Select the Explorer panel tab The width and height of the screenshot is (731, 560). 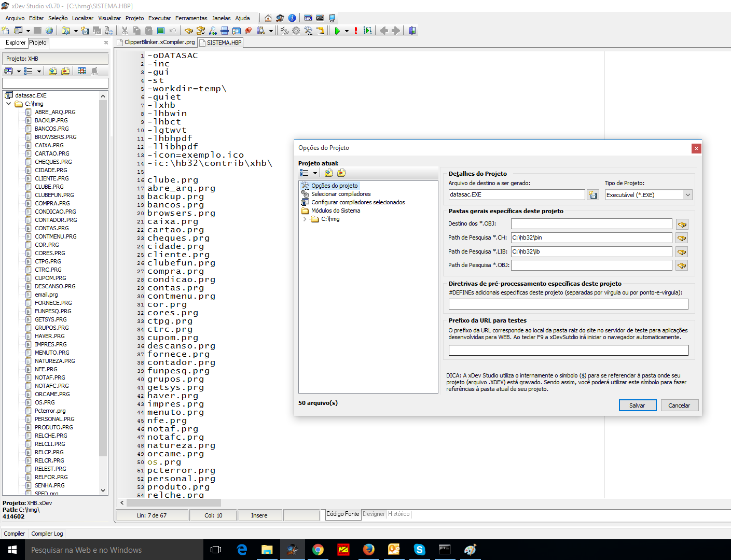tap(16, 43)
